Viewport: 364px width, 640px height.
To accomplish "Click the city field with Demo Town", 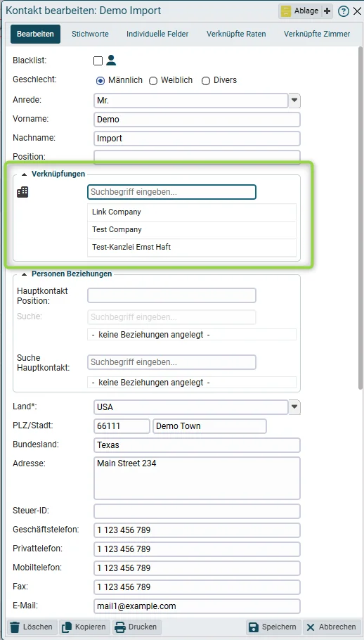I will point(209,426).
